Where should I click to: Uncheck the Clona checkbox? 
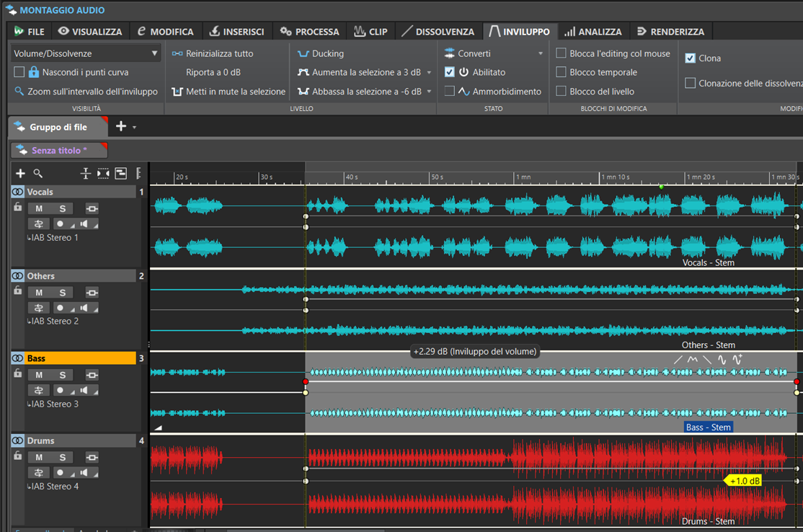(x=690, y=58)
